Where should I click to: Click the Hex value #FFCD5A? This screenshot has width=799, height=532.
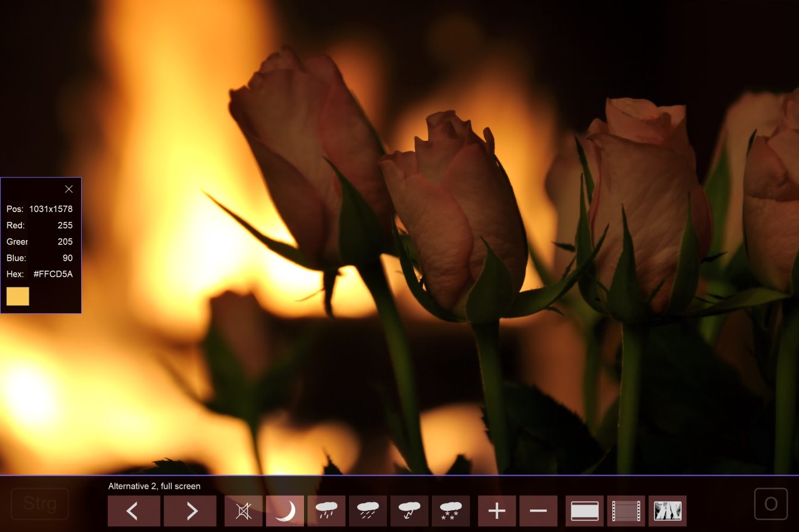pos(53,274)
